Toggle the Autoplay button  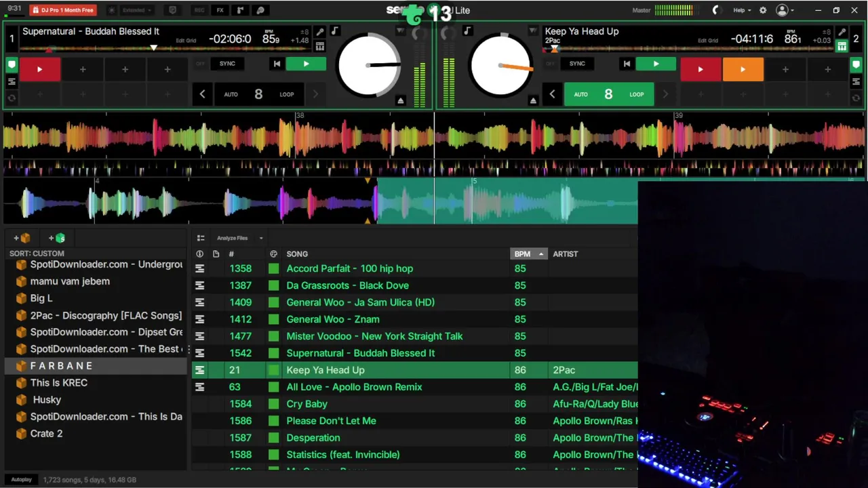pyautogui.click(x=21, y=480)
